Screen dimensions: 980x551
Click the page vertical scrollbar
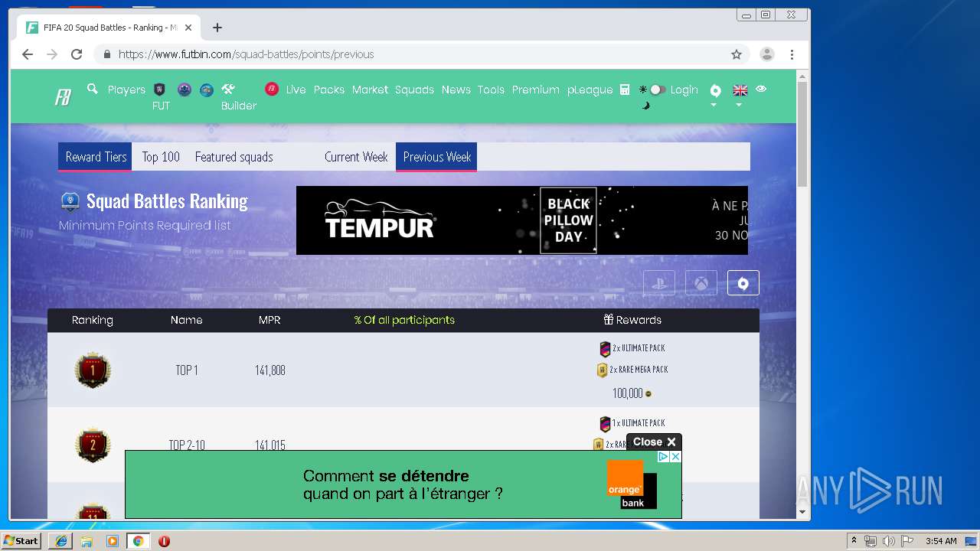pos(802,134)
